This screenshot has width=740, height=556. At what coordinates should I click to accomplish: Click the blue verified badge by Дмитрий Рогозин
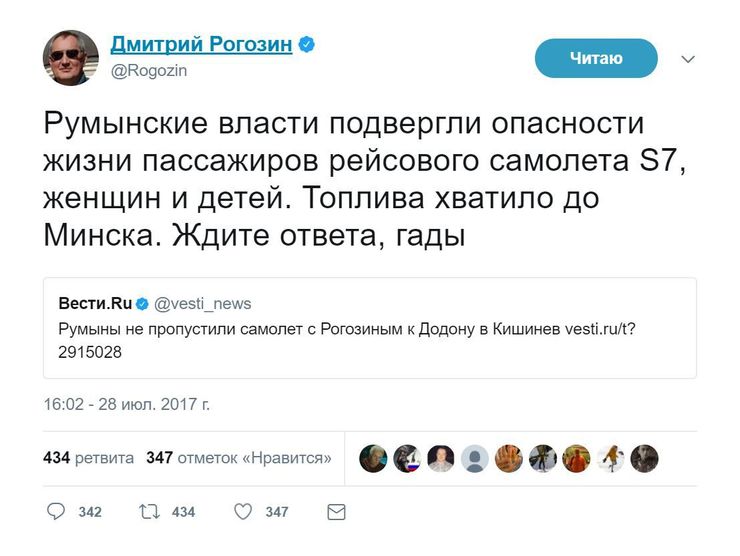point(308,45)
